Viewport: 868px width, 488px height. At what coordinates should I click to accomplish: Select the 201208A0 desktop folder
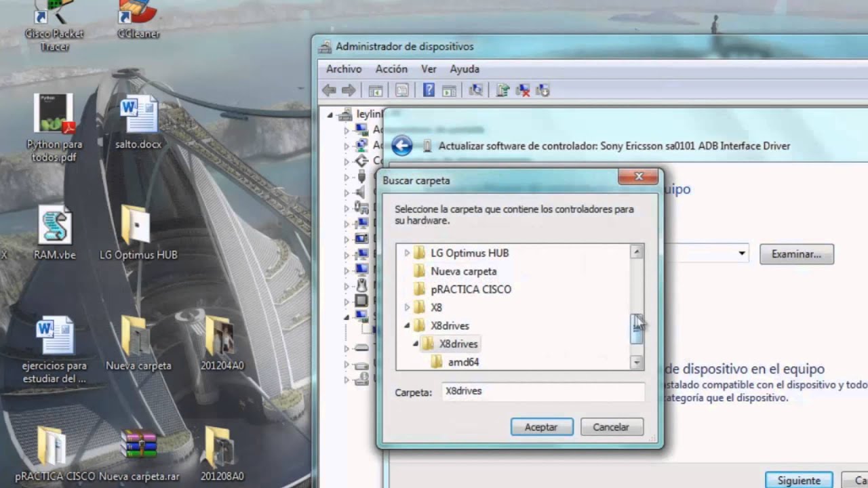pos(222,455)
